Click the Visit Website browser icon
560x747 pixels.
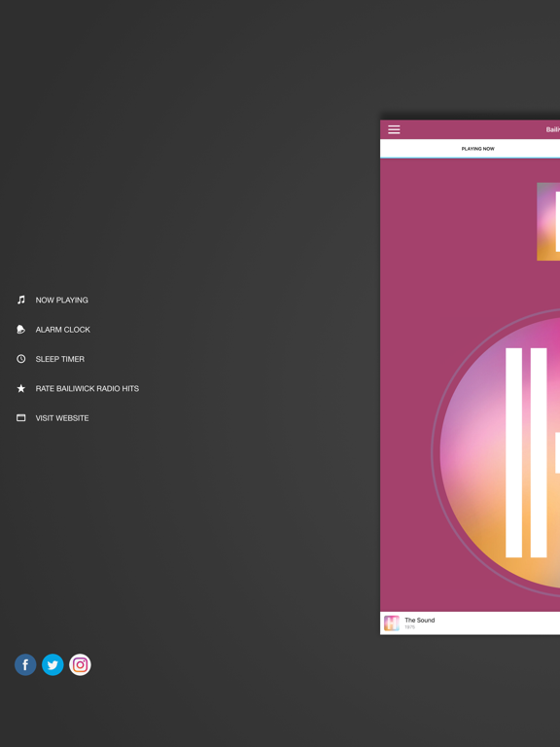pyautogui.click(x=21, y=418)
